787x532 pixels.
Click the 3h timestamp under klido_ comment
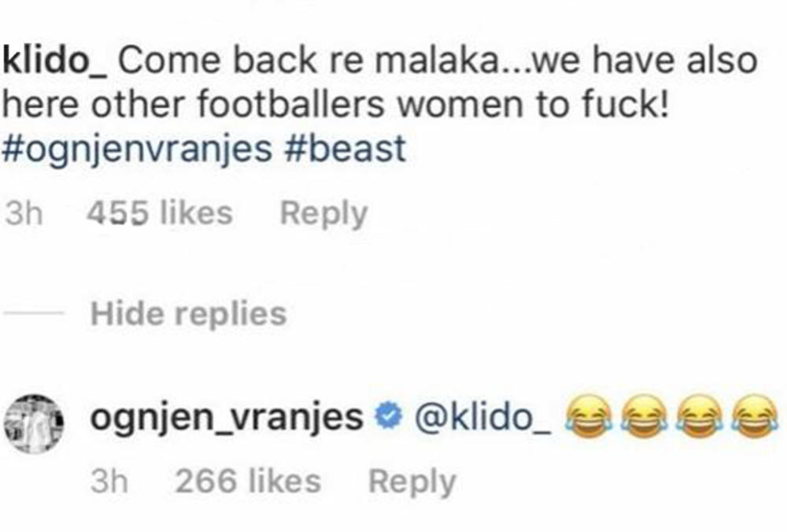[24, 212]
